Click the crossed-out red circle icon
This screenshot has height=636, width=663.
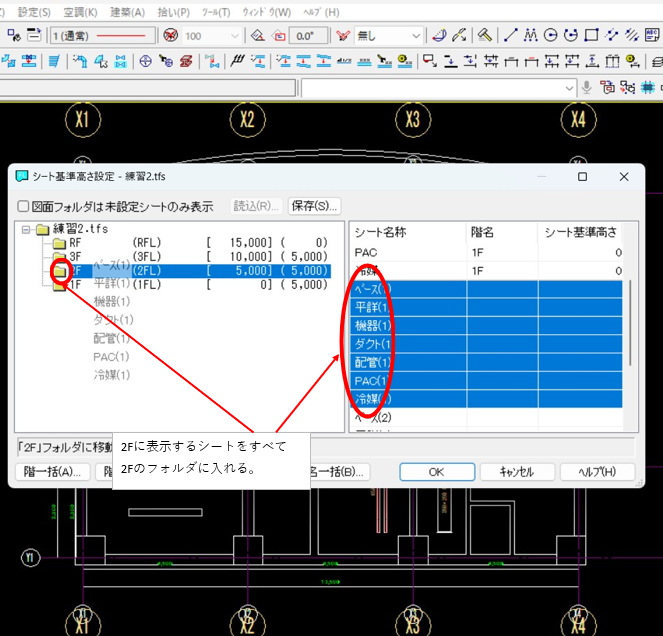(170, 35)
